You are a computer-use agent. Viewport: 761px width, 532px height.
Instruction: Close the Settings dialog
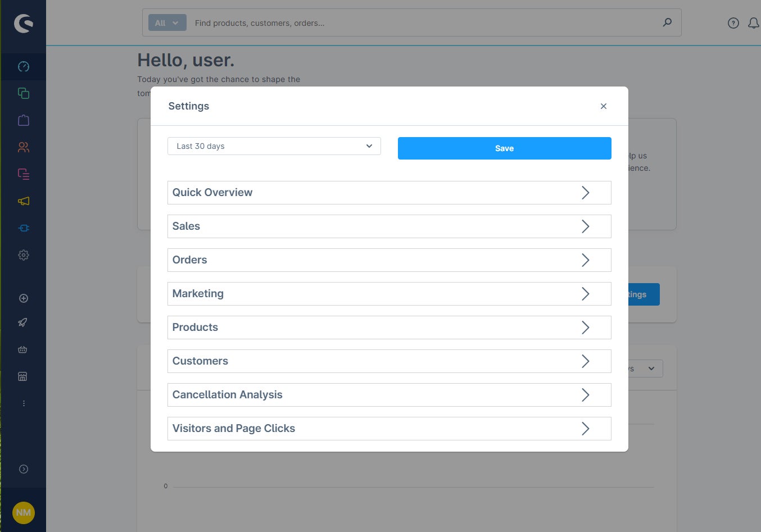pyautogui.click(x=604, y=106)
